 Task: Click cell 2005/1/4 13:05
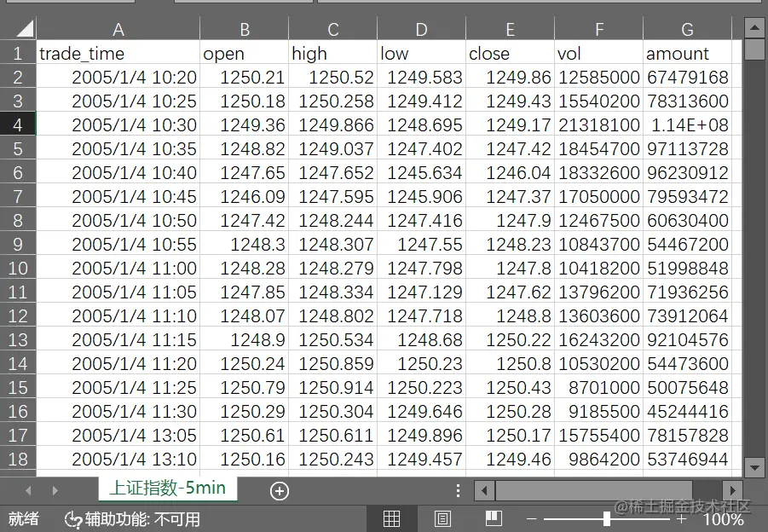(x=118, y=435)
